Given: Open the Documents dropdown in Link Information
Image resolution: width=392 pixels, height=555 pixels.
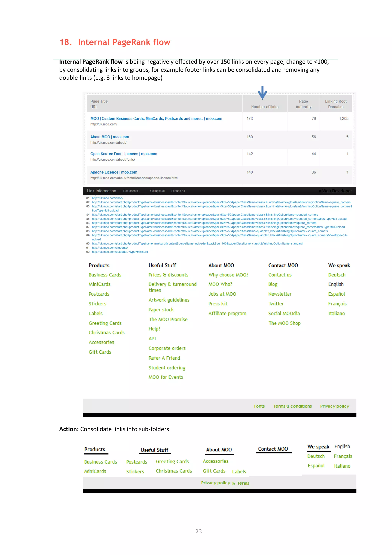Looking at the screenshot, I should (x=131, y=191).
